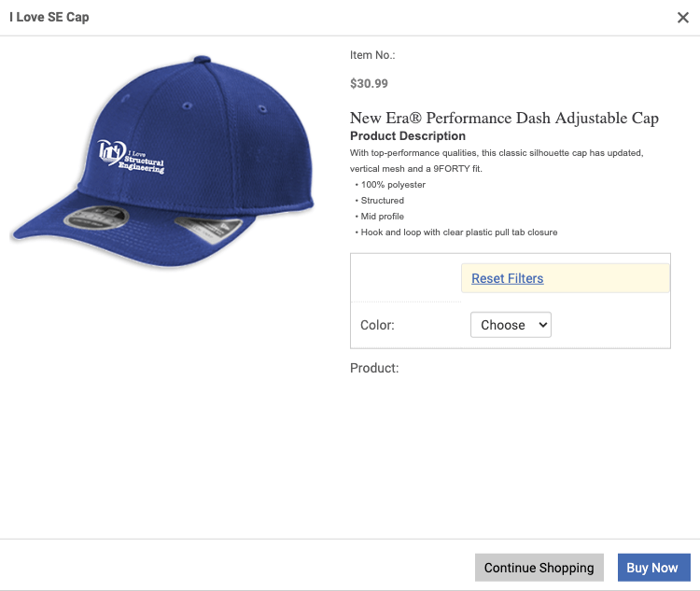Click the "I Love SE Cap" dialog title
The image size is (700, 591).
[49, 18]
